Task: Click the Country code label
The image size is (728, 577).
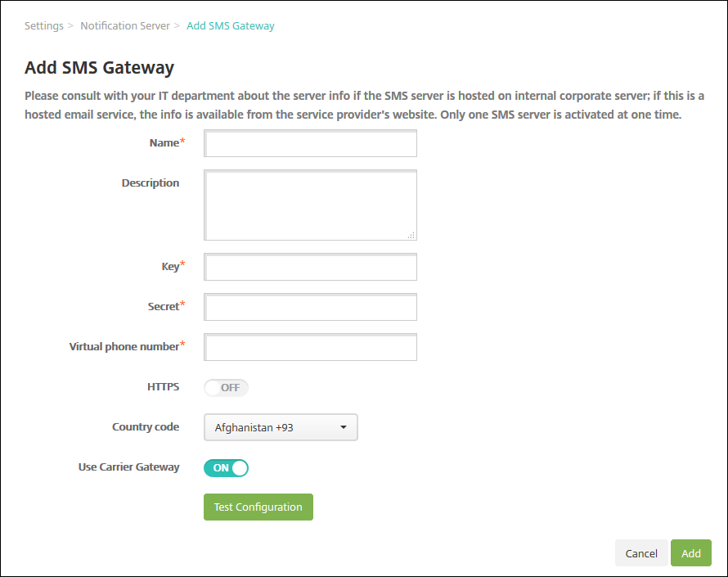Action: click(146, 427)
